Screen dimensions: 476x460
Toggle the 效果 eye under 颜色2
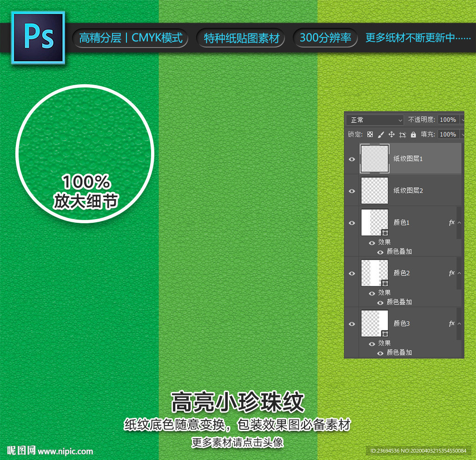[x=372, y=293]
